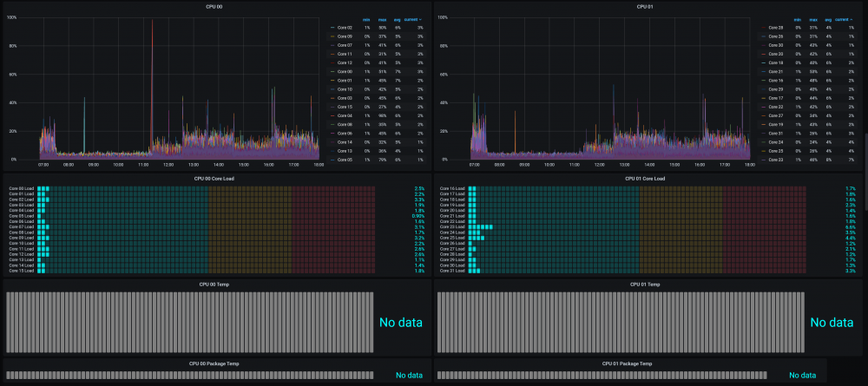Toggle Core 09 series visibility in legend
Screen dimensions: 868x386
(x=345, y=36)
